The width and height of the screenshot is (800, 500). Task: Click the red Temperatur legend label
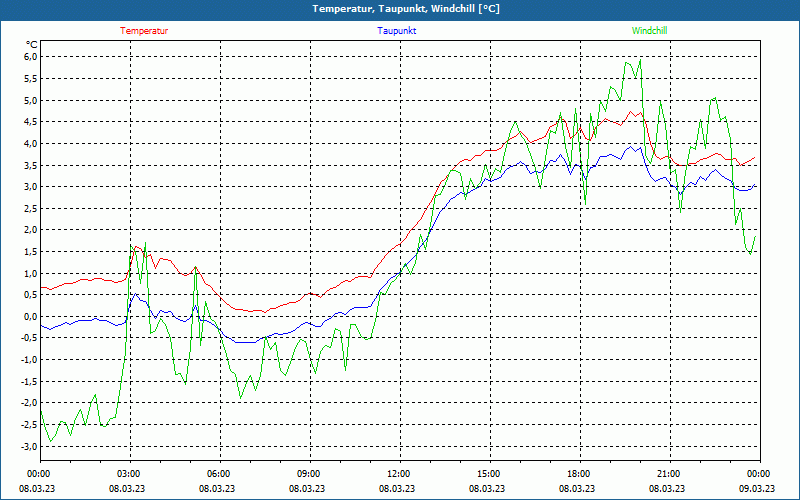click(144, 31)
